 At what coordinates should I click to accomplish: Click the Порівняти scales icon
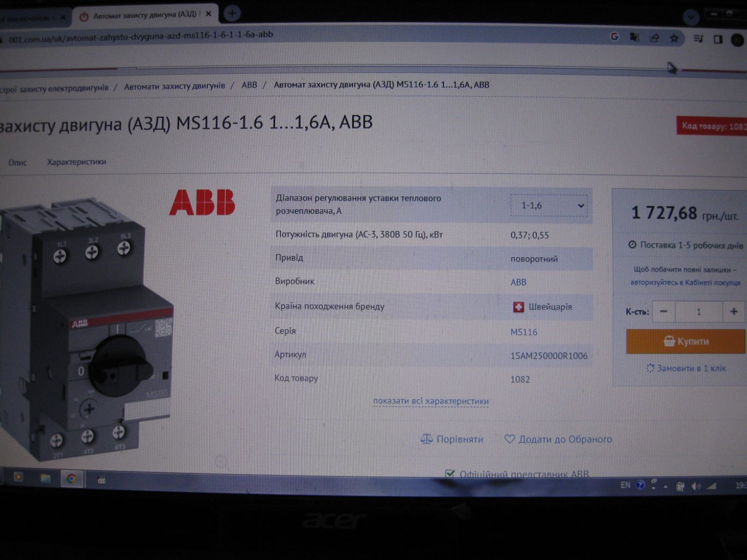pyautogui.click(x=426, y=439)
